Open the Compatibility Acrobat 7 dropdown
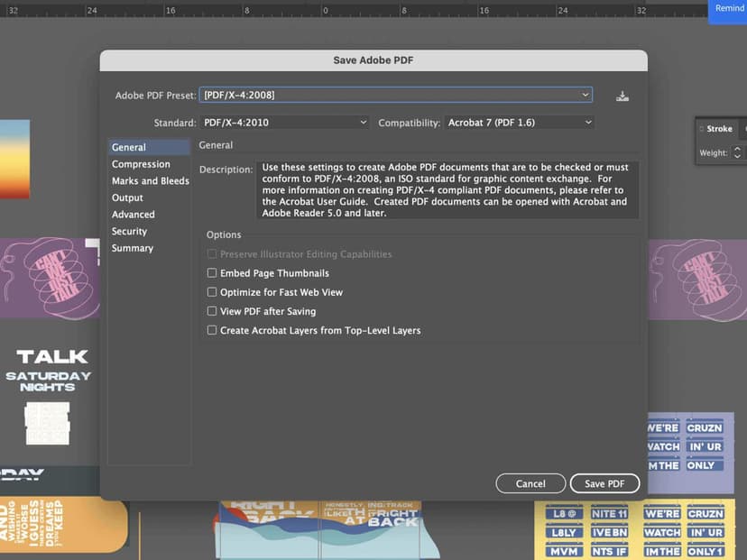Viewport: 747px width, 560px height. pyautogui.click(x=520, y=123)
